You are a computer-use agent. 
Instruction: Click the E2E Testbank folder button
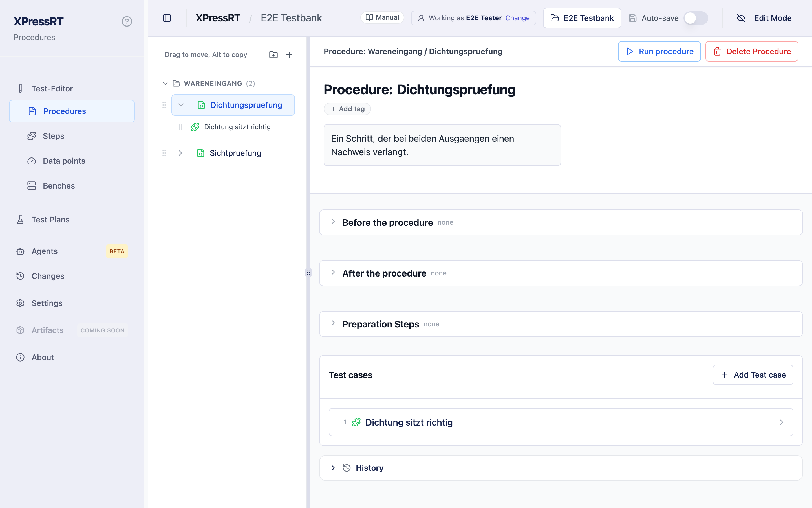point(582,18)
